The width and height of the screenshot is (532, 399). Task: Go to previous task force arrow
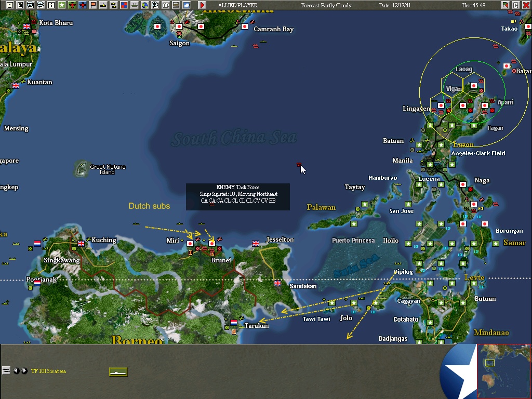pos(16,371)
